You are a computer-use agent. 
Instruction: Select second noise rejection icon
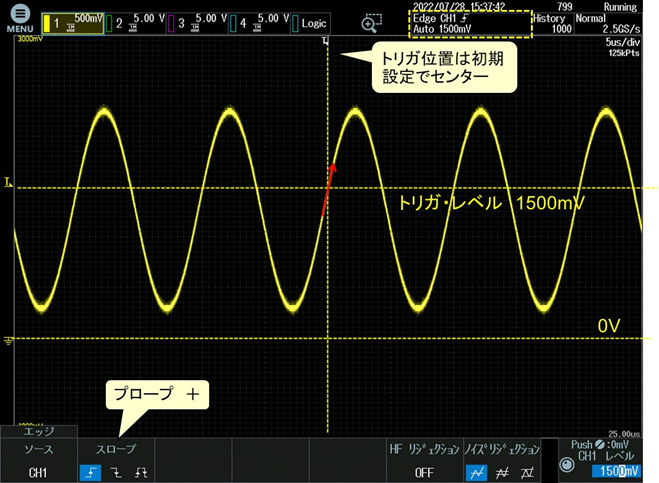click(x=502, y=473)
